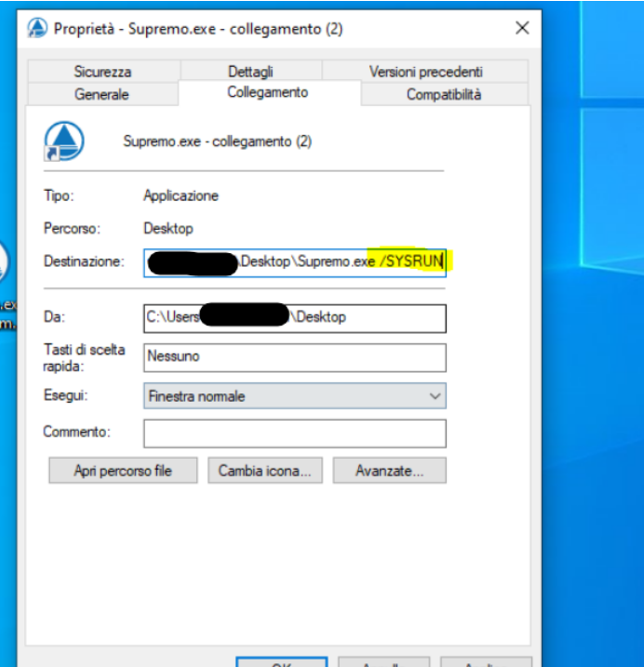Click the empty Commento field
Image resolution: width=644 pixels, height=667 pixels.
coord(294,433)
